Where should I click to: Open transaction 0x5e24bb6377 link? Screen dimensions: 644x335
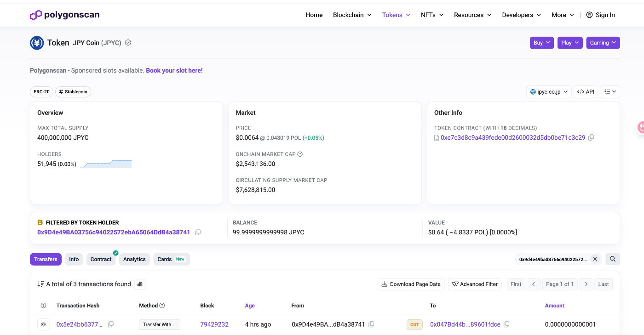80,324
